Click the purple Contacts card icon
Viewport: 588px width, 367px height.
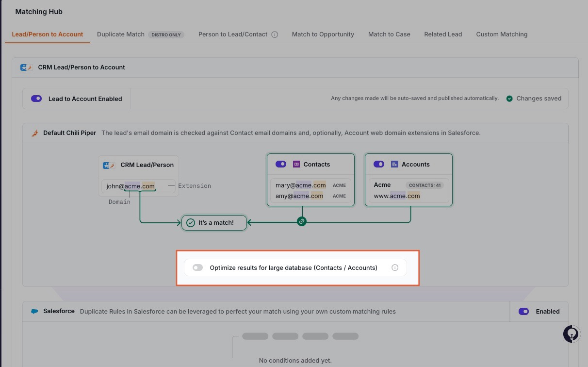coord(296,164)
